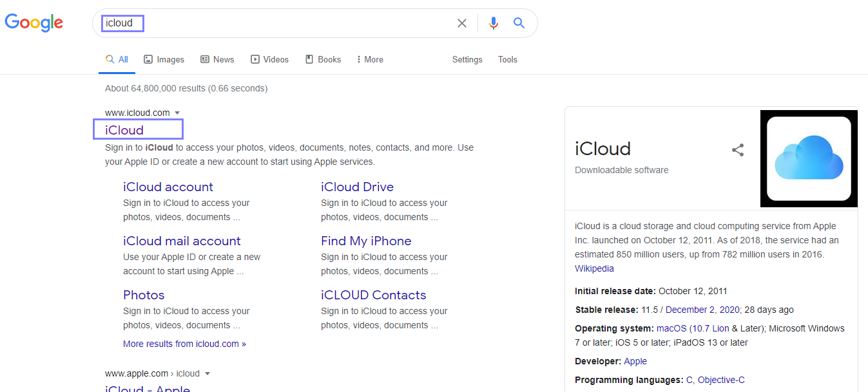The width and height of the screenshot is (868, 392).
Task: Open the iCloud cloud logo image
Action: (809, 158)
